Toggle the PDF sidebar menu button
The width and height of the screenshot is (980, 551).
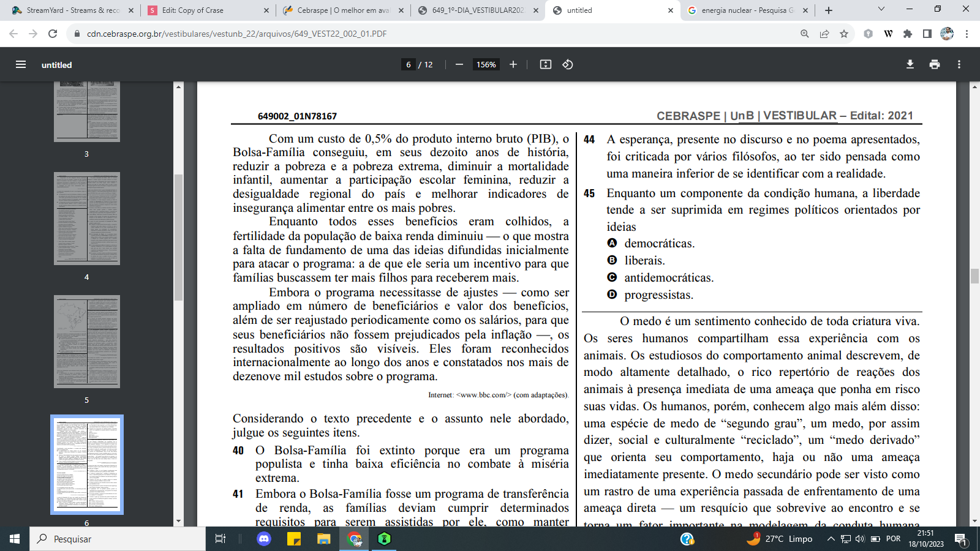point(21,64)
